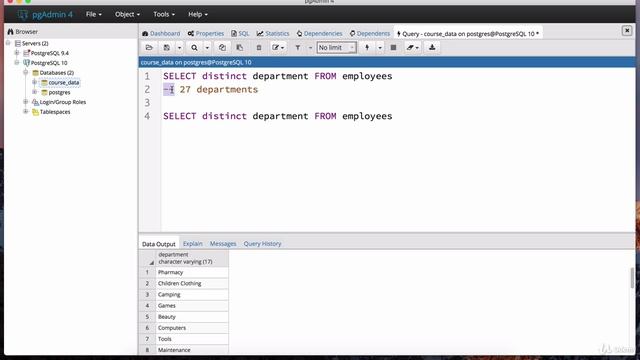Expand the Tablespaces node
Viewport: 640px width, 360px height.
tap(26, 111)
